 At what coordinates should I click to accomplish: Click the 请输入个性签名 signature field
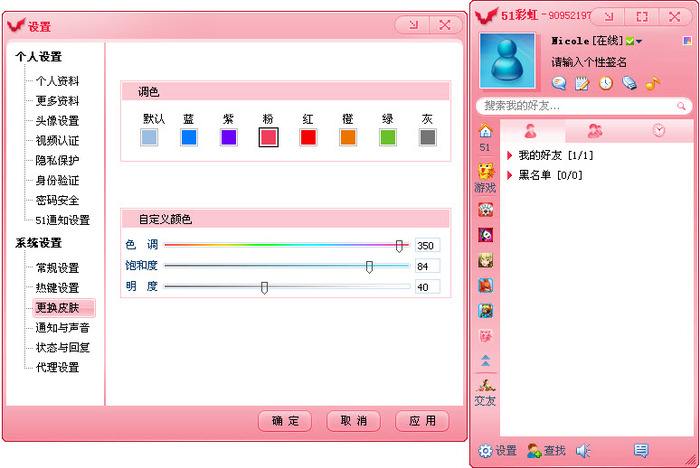pyautogui.click(x=589, y=62)
